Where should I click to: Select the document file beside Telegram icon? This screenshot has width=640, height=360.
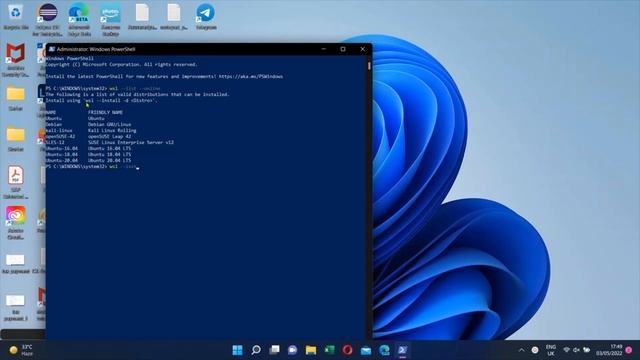(174, 17)
